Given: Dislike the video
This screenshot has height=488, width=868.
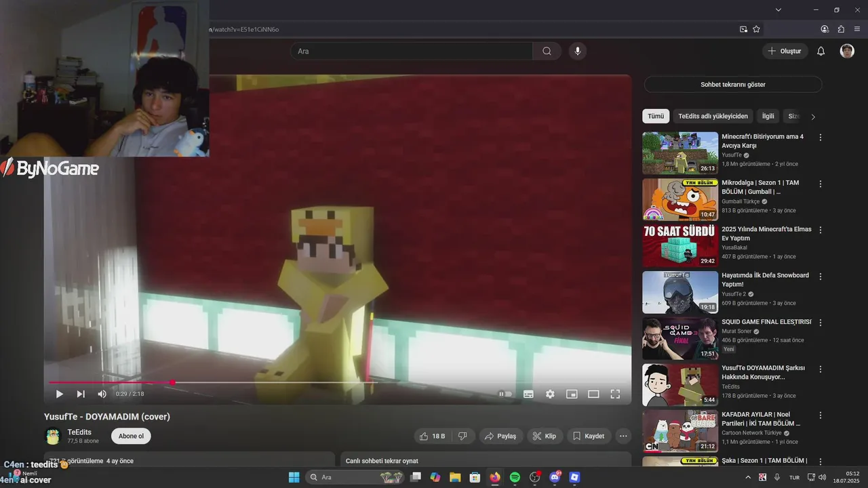Looking at the screenshot, I should pos(462,436).
